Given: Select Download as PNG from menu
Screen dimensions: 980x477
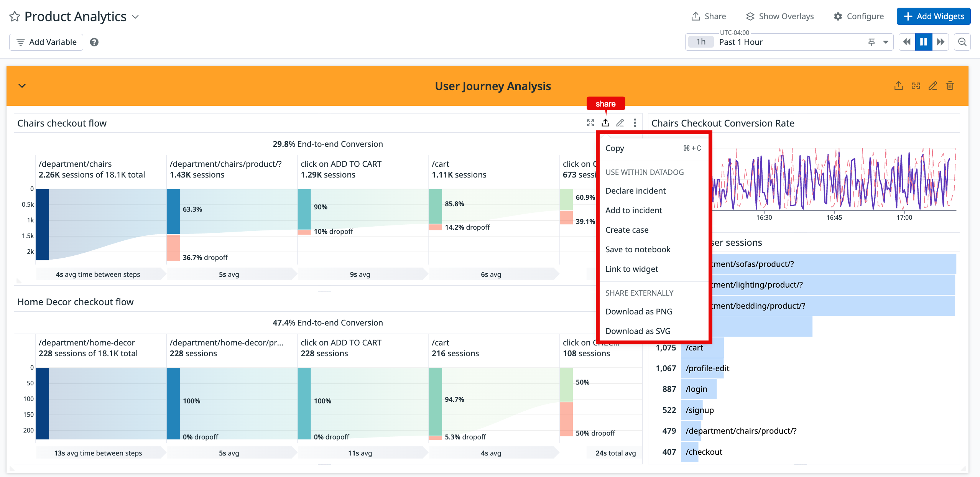Looking at the screenshot, I should (639, 311).
